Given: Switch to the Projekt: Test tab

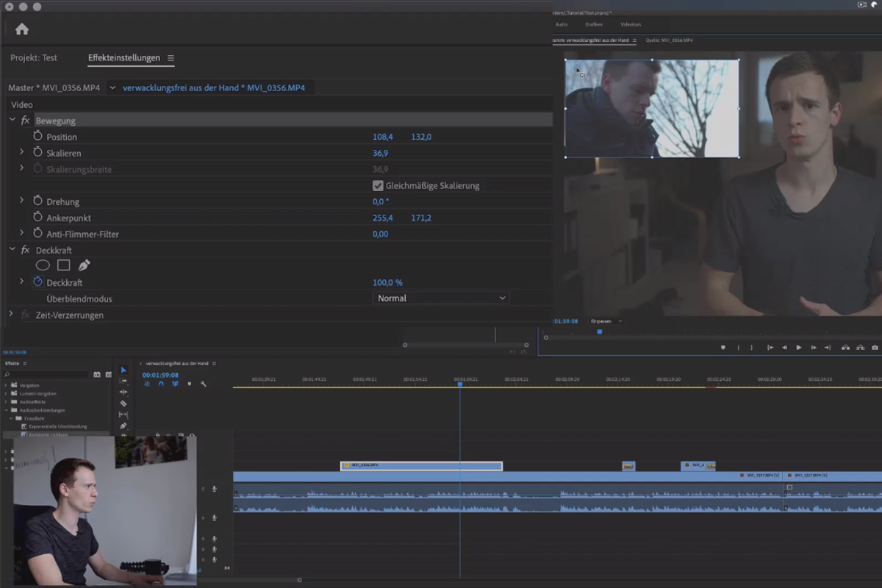Looking at the screenshot, I should (x=33, y=57).
